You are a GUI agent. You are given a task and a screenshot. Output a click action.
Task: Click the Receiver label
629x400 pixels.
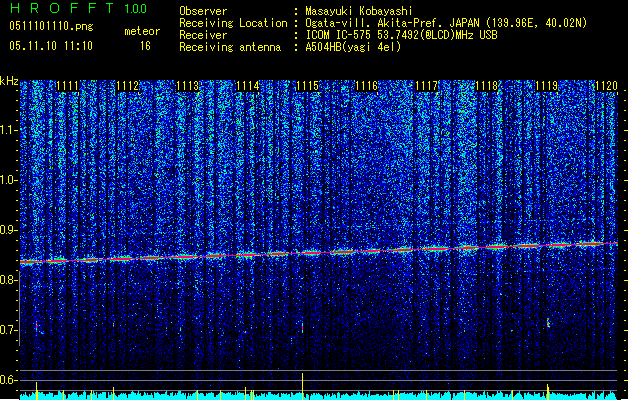pos(203,35)
